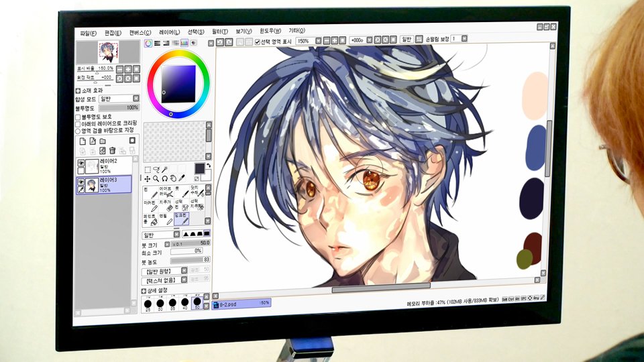Hide 레이어3 using its eye icon

click(x=80, y=182)
